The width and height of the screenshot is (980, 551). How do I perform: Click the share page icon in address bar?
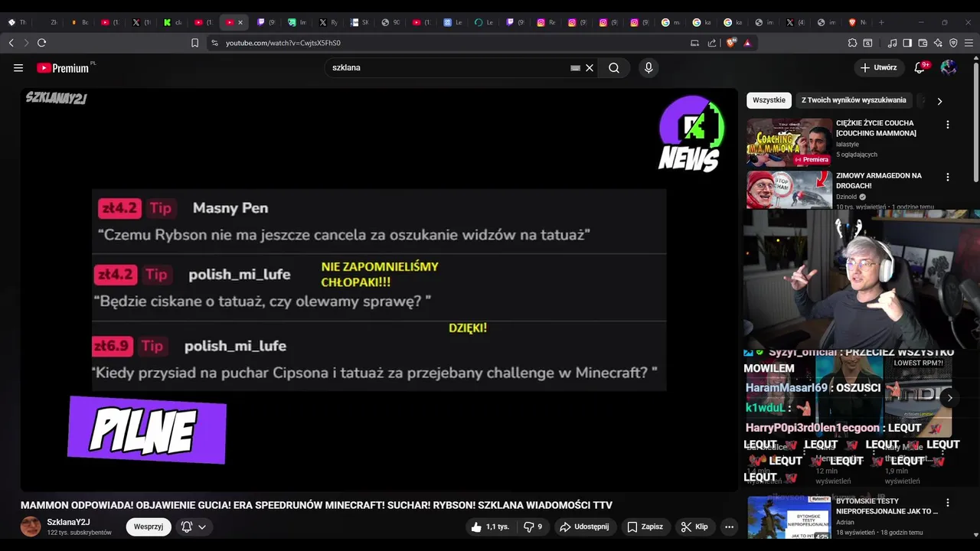pos(712,43)
